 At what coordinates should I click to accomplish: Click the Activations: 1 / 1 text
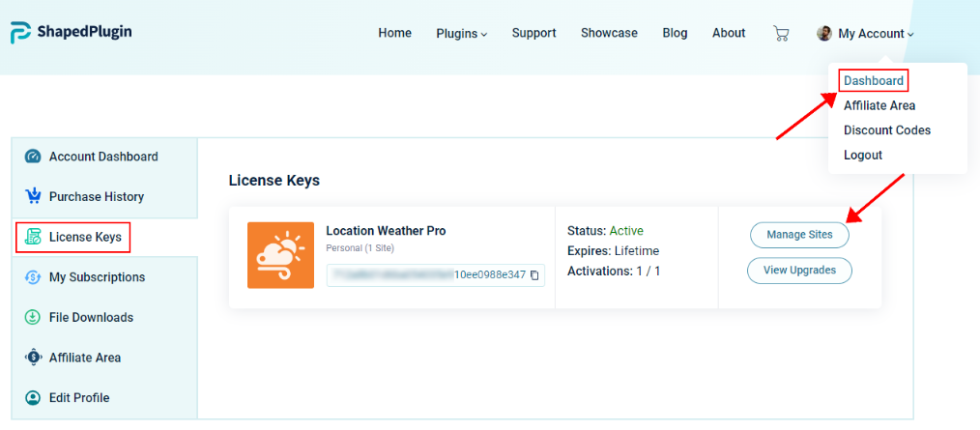(614, 272)
